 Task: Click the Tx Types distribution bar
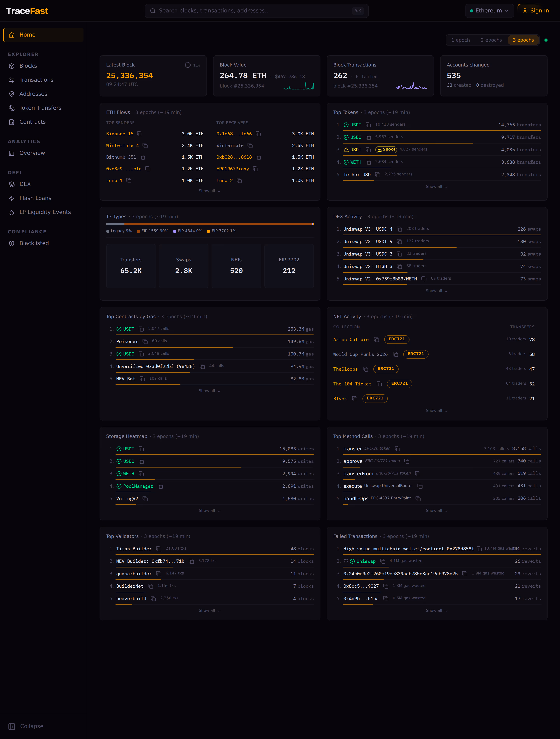[210, 224]
